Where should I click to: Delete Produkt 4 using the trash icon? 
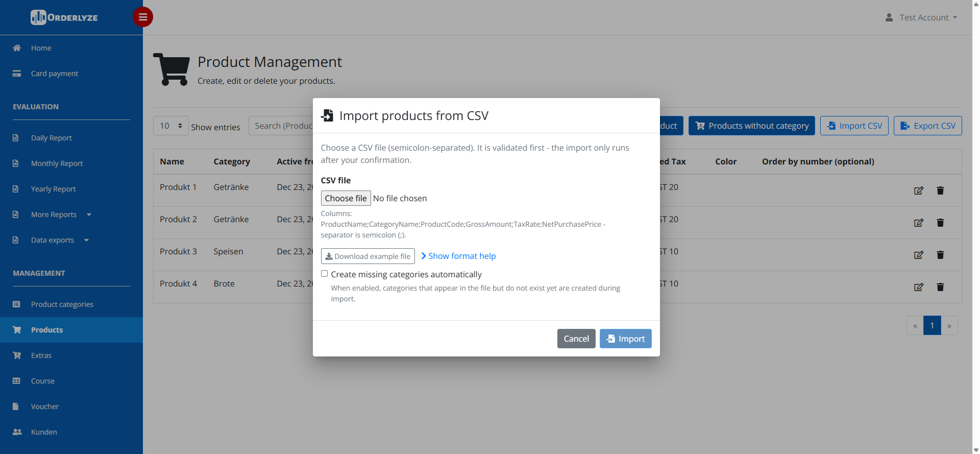coord(940,287)
